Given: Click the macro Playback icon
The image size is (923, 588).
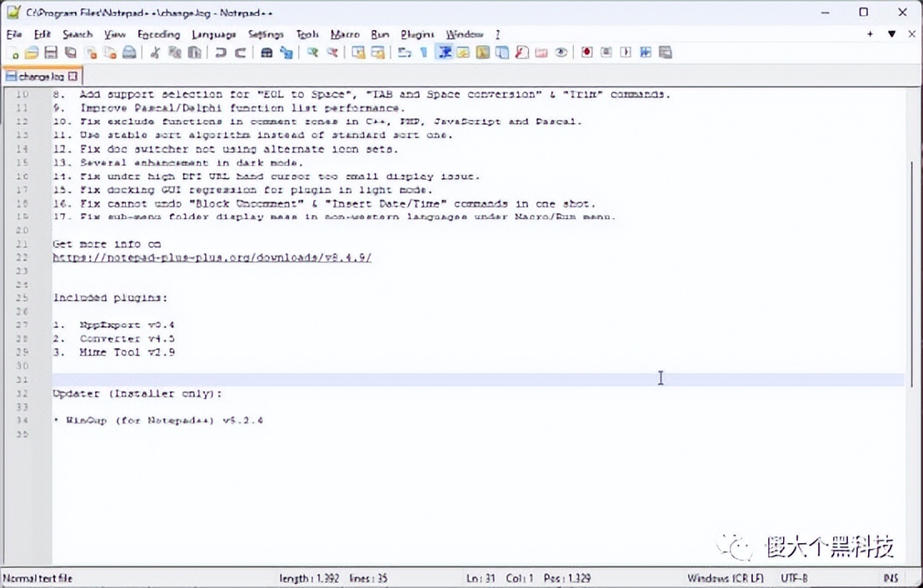Looking at the screenshot, I should pyautogui.click(x=626, y=53).
